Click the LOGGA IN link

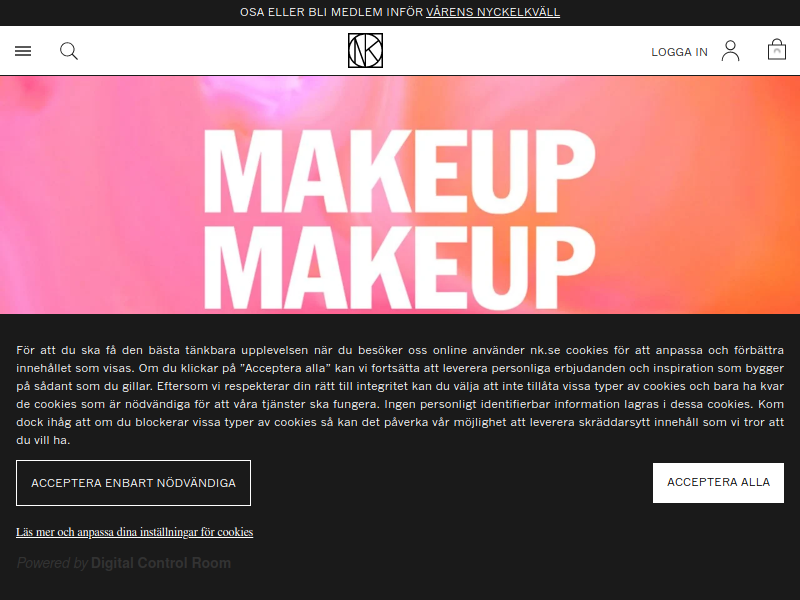click(679, 52)
